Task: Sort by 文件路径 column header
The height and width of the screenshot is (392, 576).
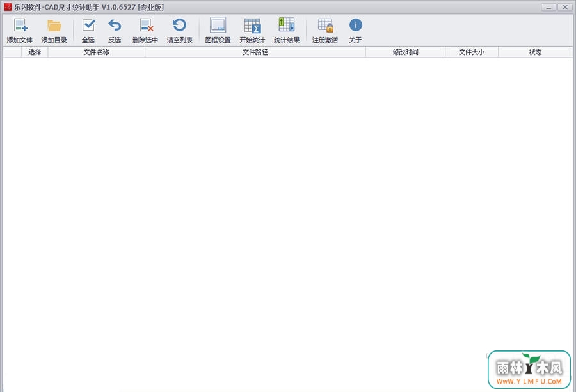Action: tap(255, 52)
